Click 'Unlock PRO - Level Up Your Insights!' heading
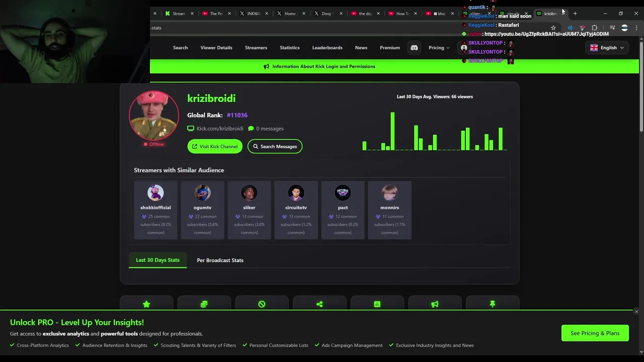 pos(77,322)
